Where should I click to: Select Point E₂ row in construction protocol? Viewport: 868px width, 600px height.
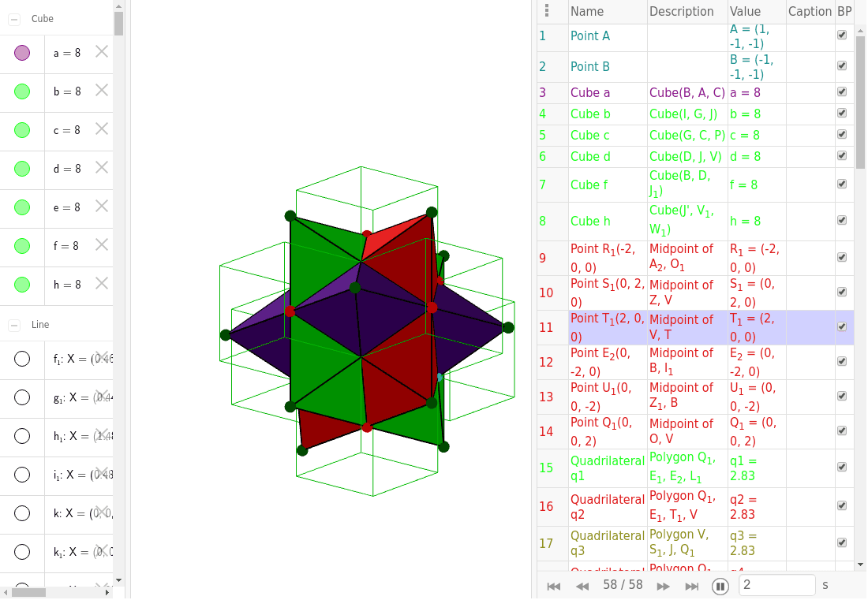695,362
